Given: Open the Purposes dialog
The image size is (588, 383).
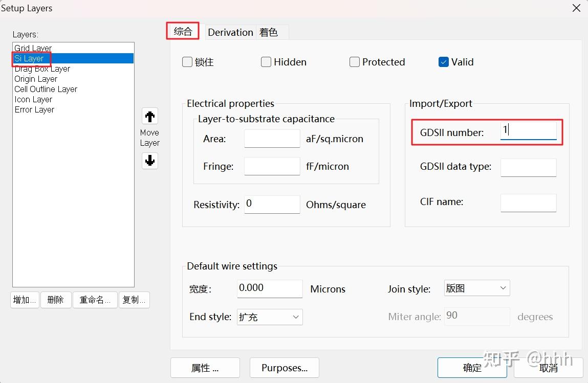Looking at the screenshot, I should (284, 368).
